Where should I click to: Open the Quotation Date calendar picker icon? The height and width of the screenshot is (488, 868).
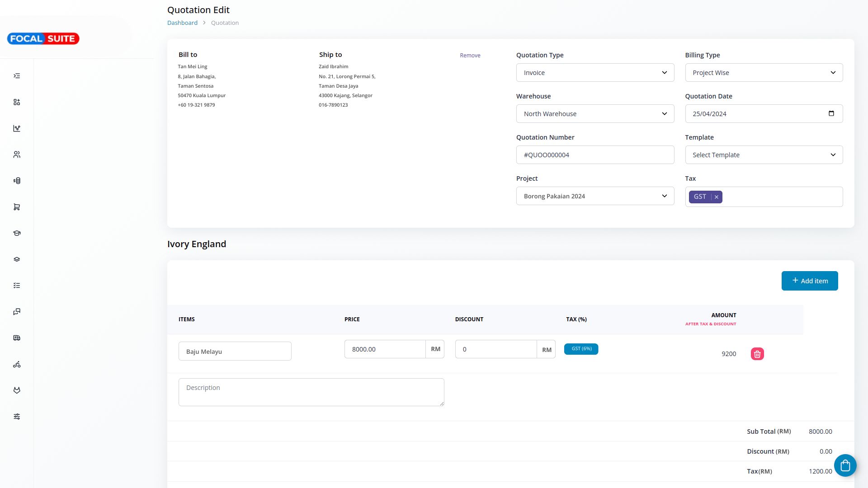pyautogui.click(x=831, y=113)
